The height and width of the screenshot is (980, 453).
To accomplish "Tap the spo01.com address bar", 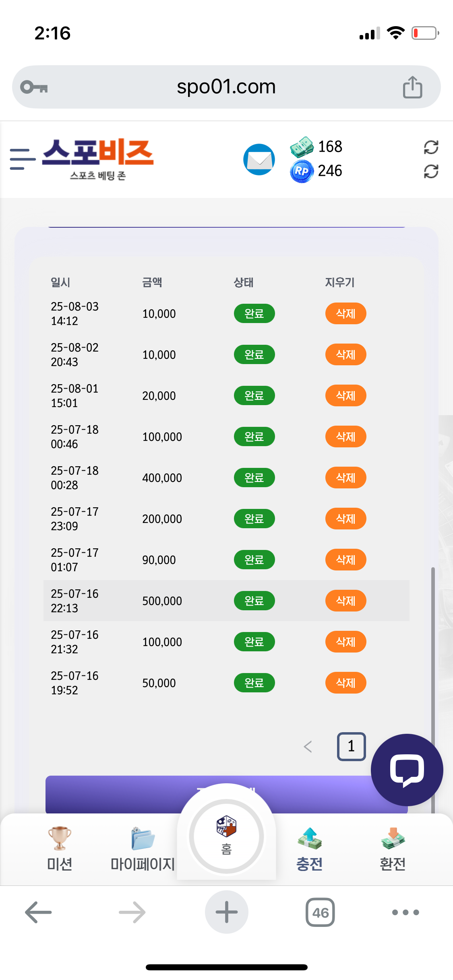I will coord(226,87).
